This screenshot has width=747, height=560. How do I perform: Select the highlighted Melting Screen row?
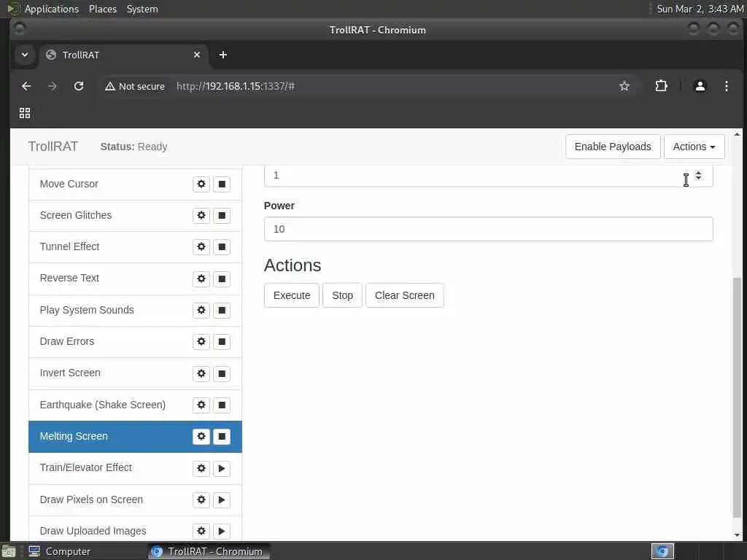135,437
